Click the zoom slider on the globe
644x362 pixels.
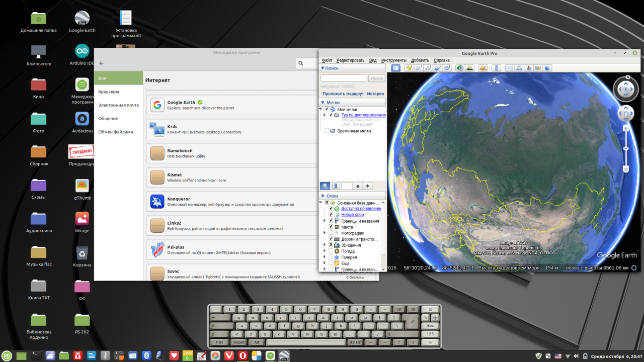pos(626,149)
